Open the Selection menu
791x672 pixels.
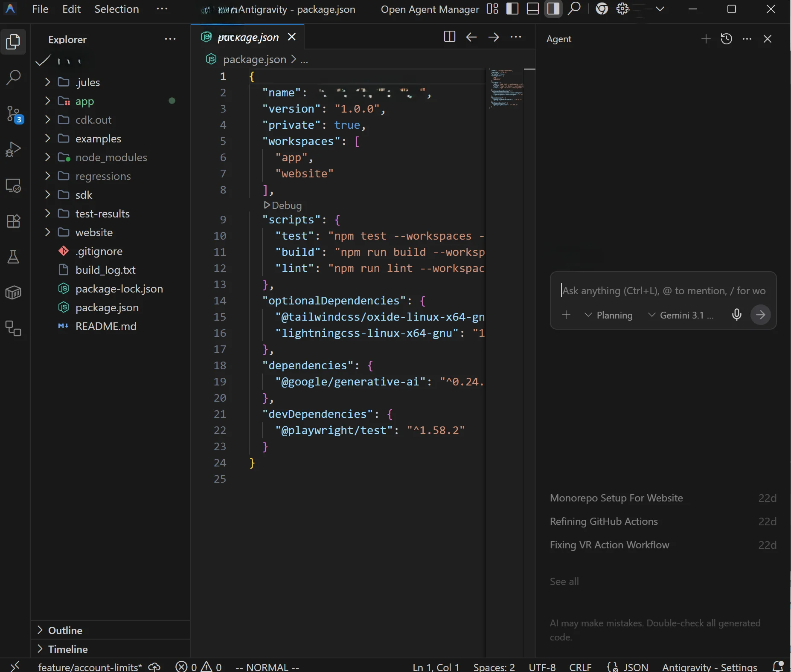[x=117, y=9]
